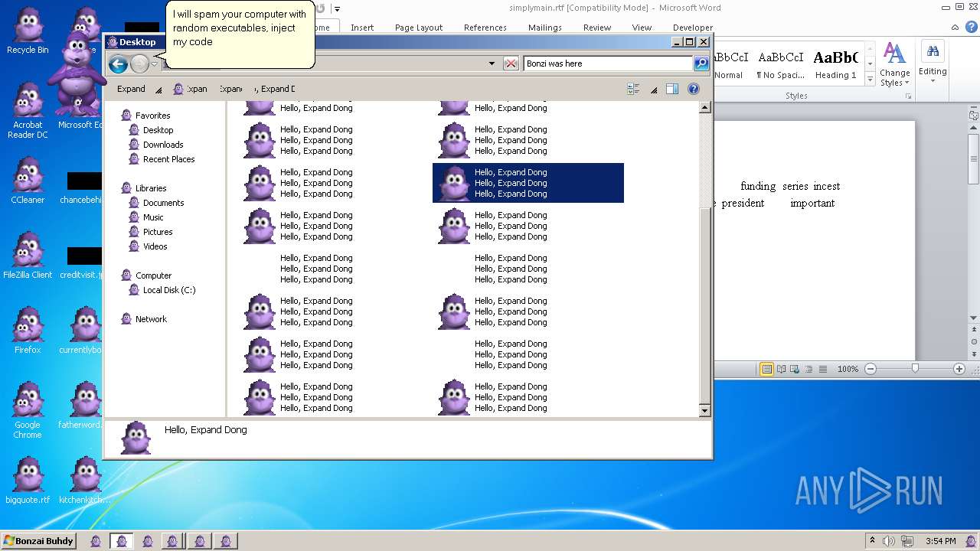Screen dimensions: 980x551
Task: Open the View tab in Word
Action: tap(642, 28)
